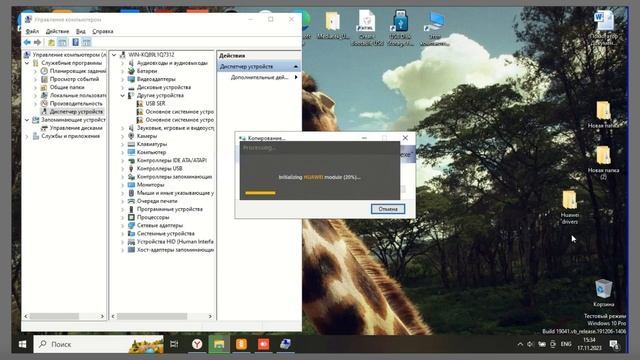Click the ENG language indicator

[566, 344]
